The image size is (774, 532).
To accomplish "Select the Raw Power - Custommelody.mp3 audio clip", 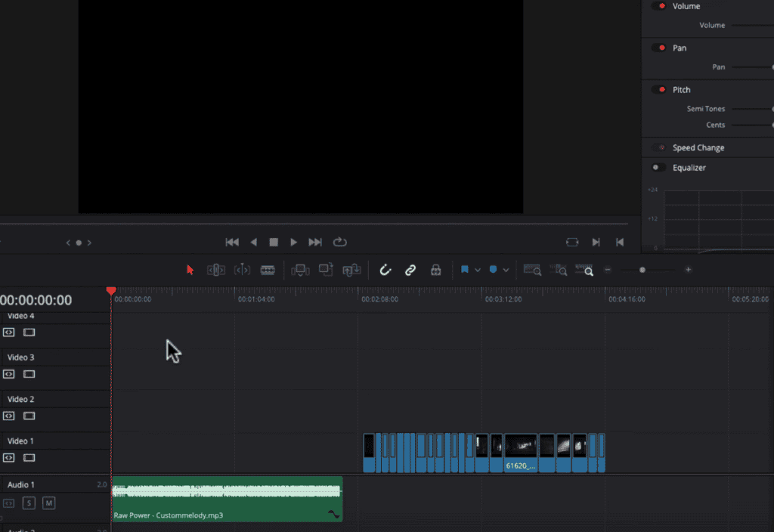I will click(227, 499).
